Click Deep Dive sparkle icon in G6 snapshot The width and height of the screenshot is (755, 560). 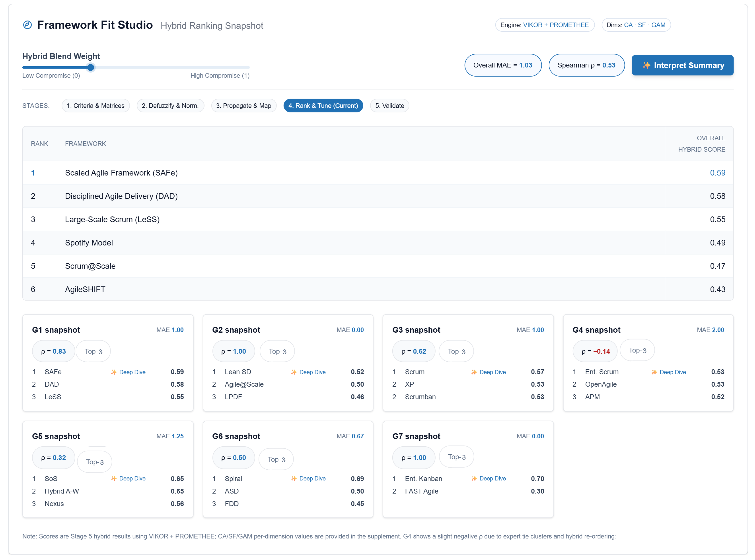294,478
